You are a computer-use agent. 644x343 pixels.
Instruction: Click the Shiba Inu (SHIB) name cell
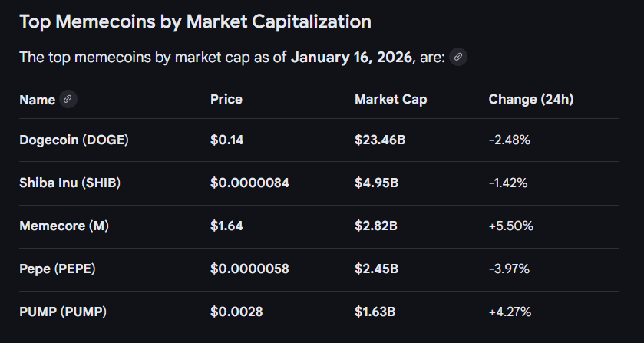pyautogui.click(x=70, y=183)
